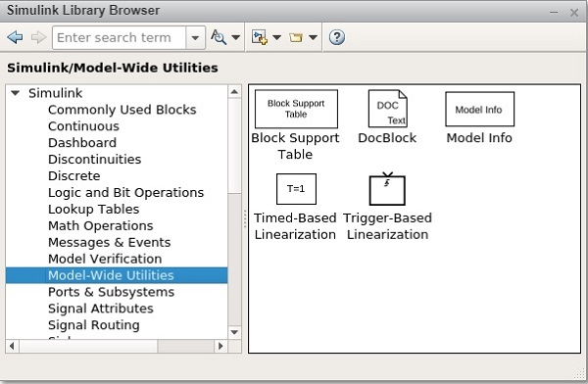
Task: Click the 'DocBlock' label text
Action: click(x=387, y=138)
